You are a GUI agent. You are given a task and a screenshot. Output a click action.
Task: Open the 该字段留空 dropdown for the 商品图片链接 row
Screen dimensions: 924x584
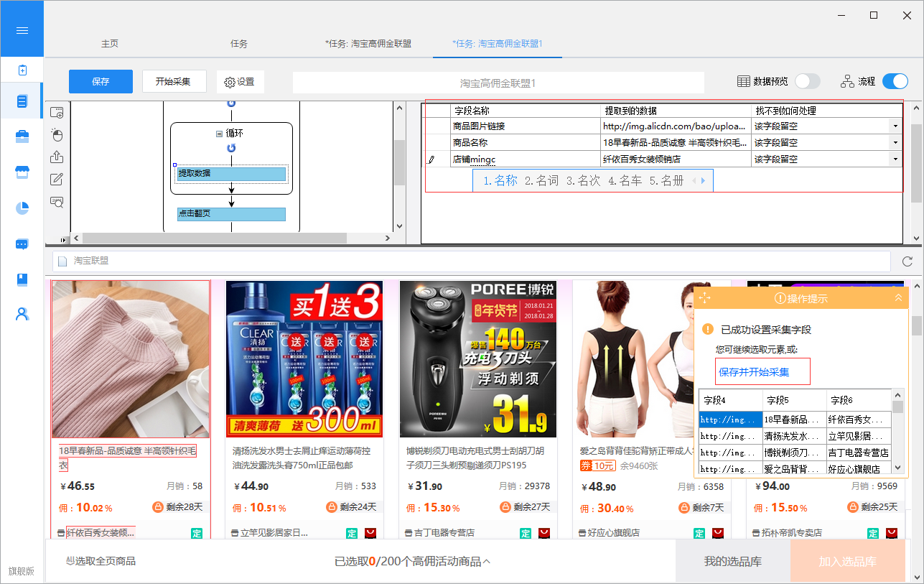tap(895, 126)
